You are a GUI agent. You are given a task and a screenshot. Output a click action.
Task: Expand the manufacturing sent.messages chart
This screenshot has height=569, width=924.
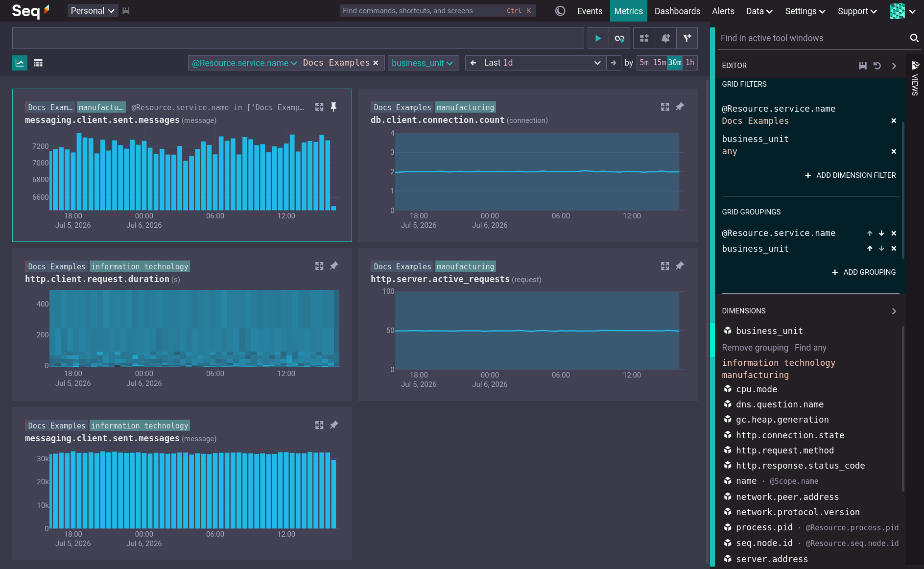319,107
